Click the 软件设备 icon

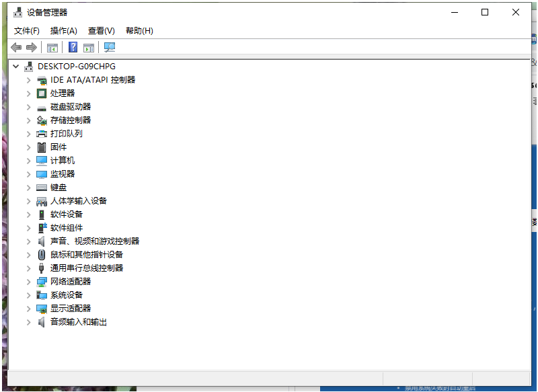tap(42, 214)
